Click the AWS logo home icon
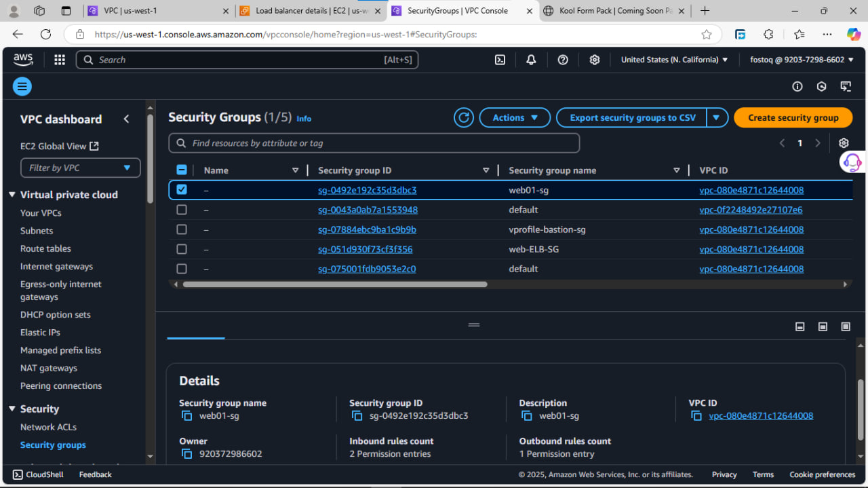This screenshot has width=868, height=488. [23, 60]
